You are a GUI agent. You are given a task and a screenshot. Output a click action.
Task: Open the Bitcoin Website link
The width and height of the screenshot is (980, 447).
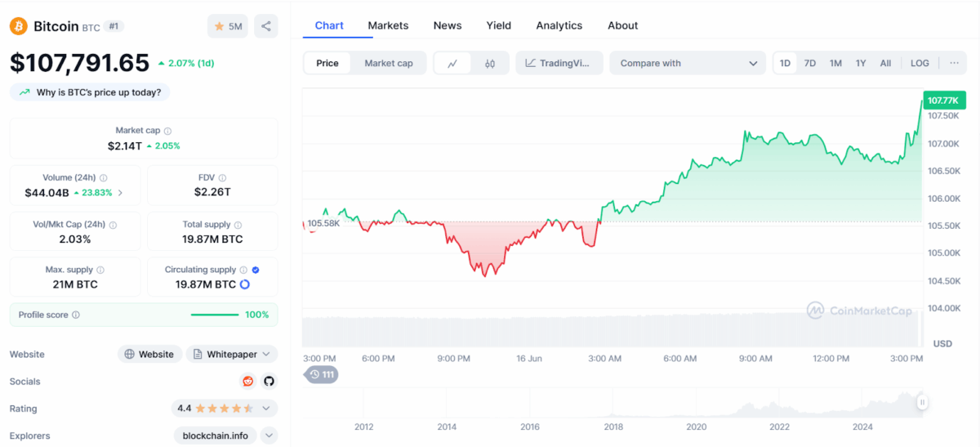tap(149, 354)
